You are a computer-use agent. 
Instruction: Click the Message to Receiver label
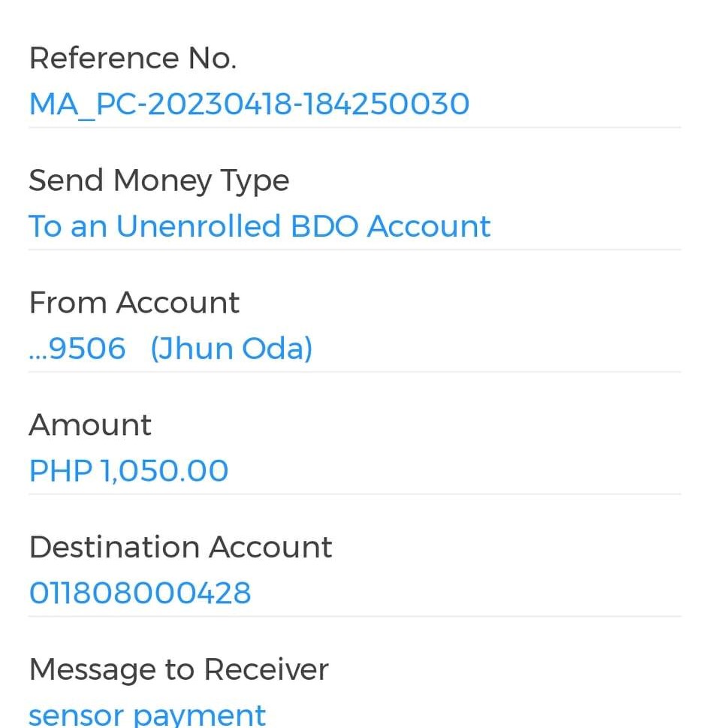click(179, 669)
